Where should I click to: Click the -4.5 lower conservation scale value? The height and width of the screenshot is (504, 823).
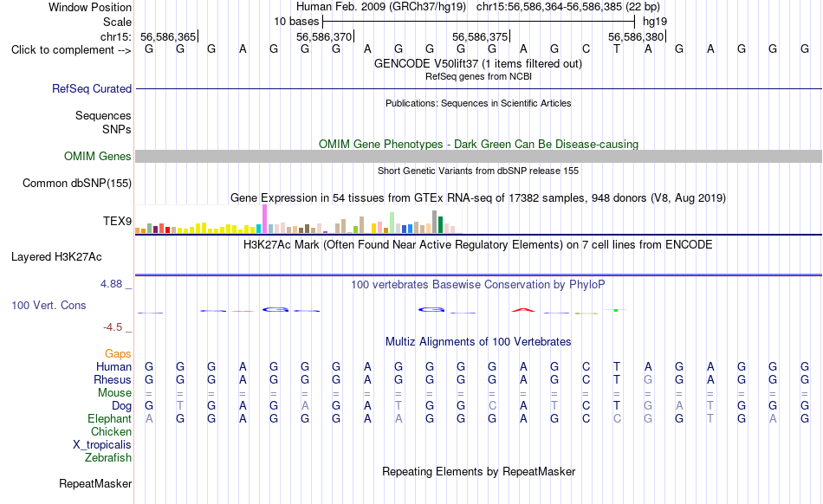pos(113,327)
